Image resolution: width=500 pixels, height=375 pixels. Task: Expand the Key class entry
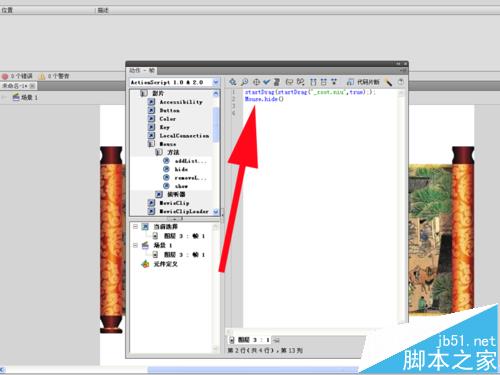click(x=151, y=127)
